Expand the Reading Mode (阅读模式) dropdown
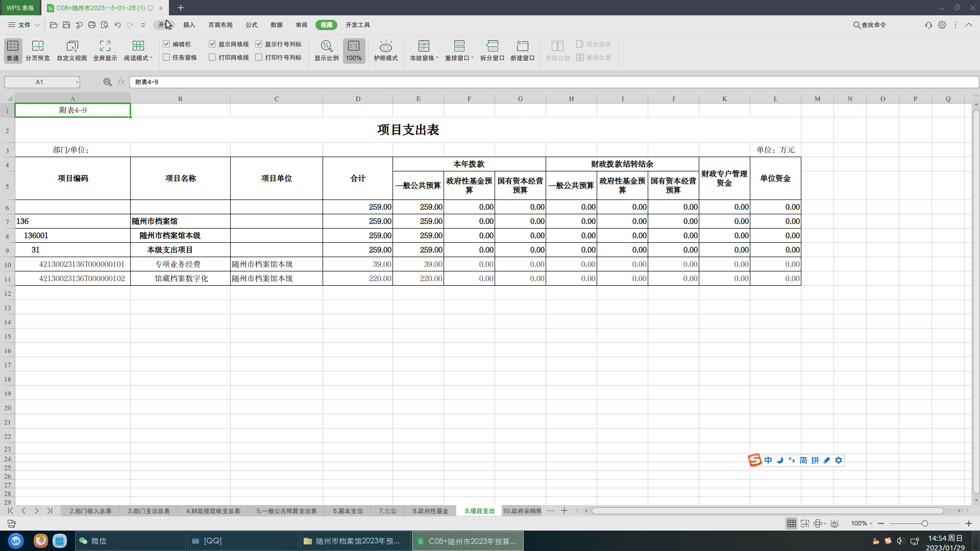This screenshot has height=551, width=980. (x=152, y=58)
